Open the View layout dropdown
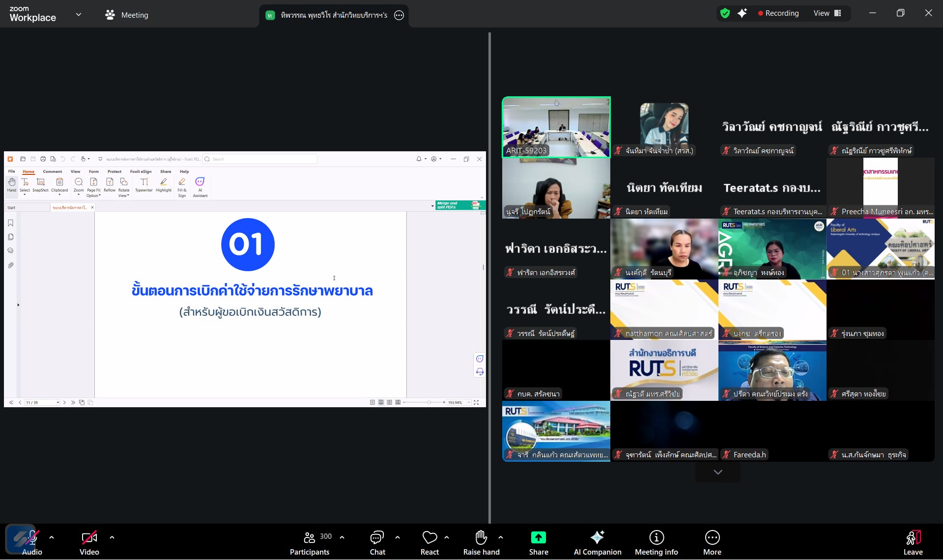The width and height of the screenshot is (943, 560). click(x=828, y=13)
